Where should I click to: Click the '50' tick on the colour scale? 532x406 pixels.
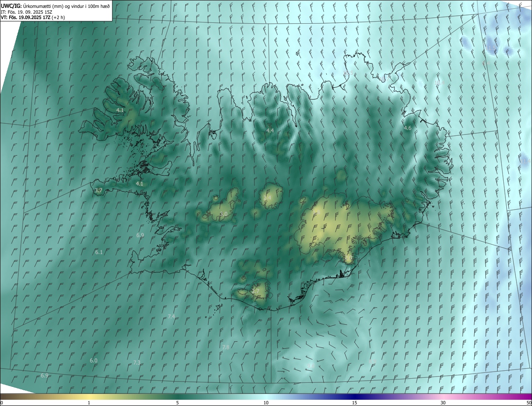pyautogui.click(x=529, y=403)
